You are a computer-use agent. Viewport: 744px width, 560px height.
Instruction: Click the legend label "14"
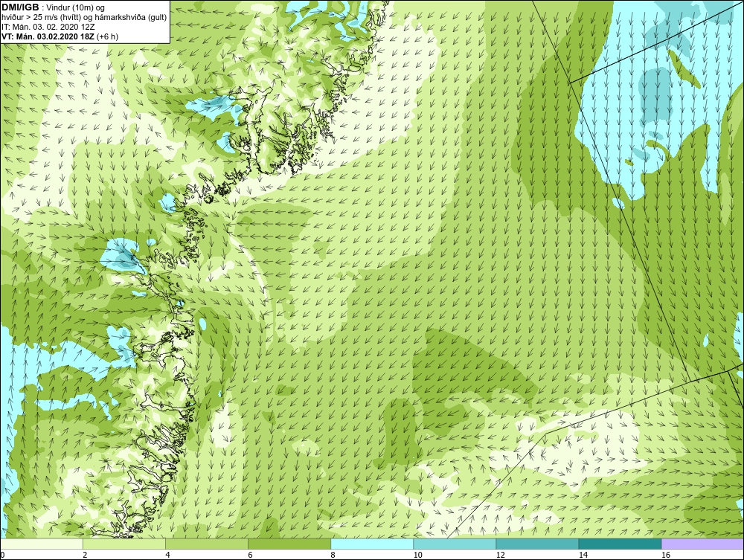(x=583, y=555)
